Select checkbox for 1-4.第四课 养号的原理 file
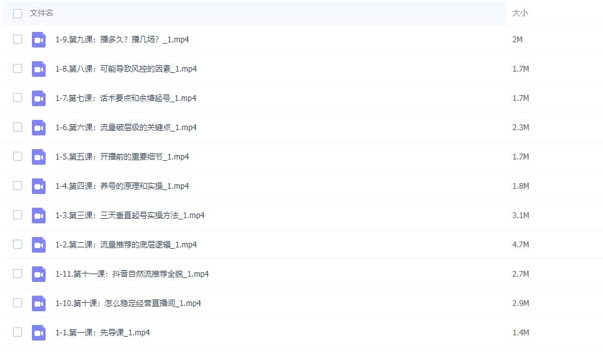 tap(18, 186)
